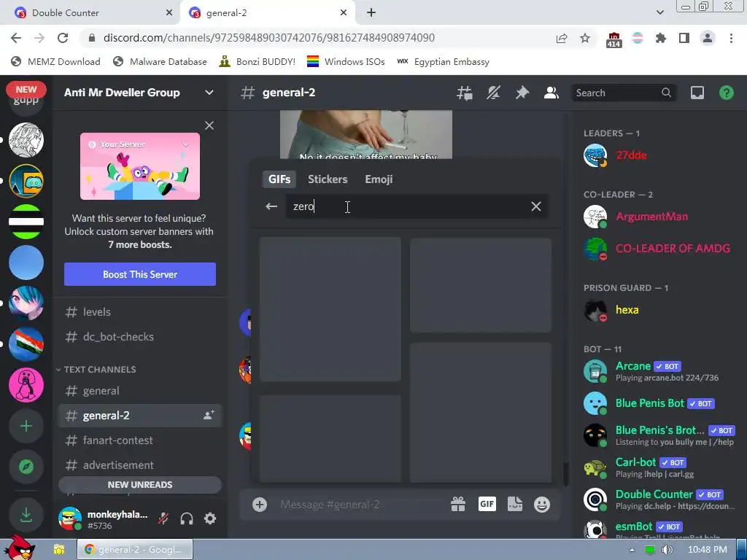The image size is (747, 560).
Task: Open a new browser tab
Action: point(371,13)
